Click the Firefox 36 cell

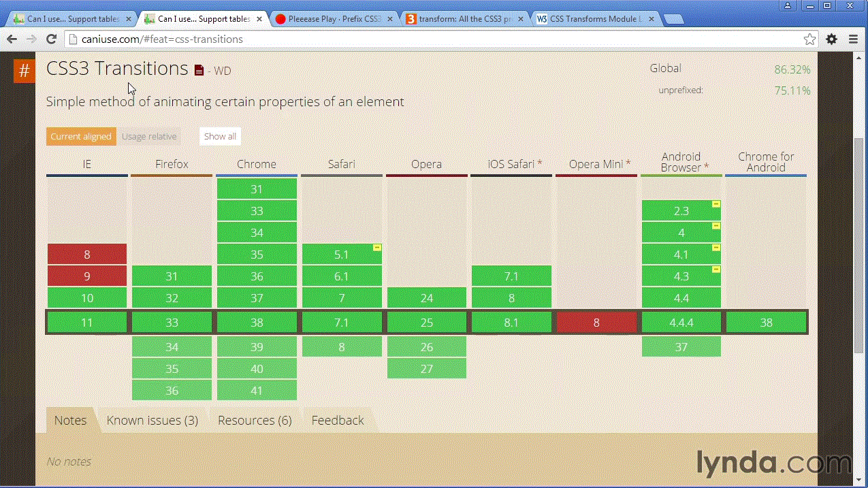point(172,391)
